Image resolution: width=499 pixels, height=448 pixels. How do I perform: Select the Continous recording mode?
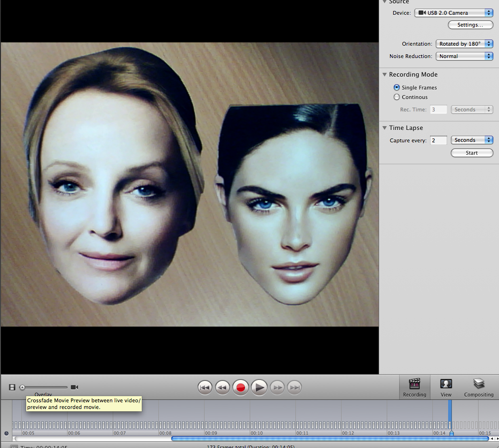click(x=397, y=97)
